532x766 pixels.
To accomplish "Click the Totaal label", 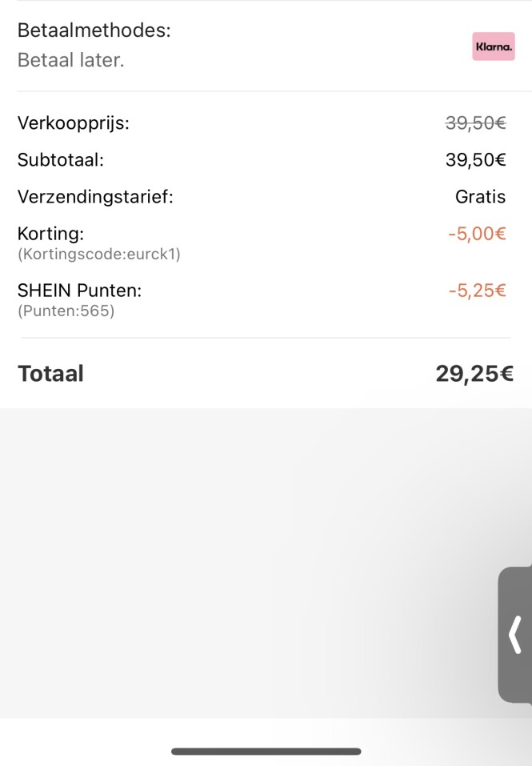I will [x=50, y=373].
